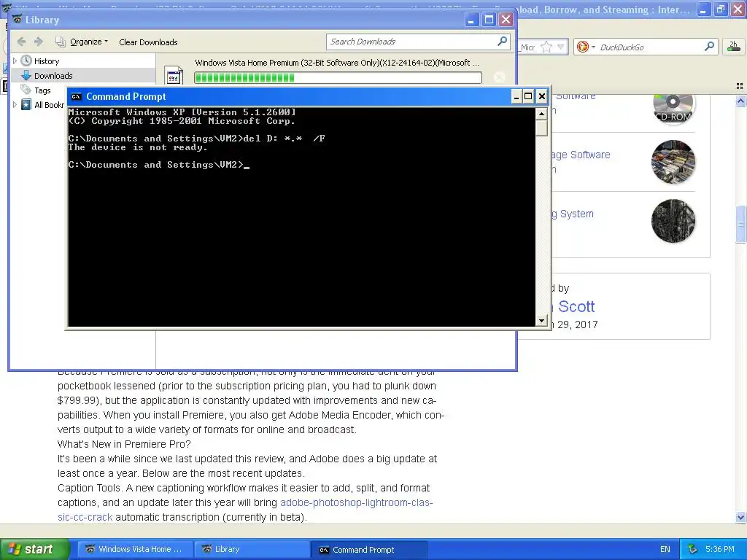Open the ...age Software collection link
Screen dimensions: 747x560
tap(580, 155)
